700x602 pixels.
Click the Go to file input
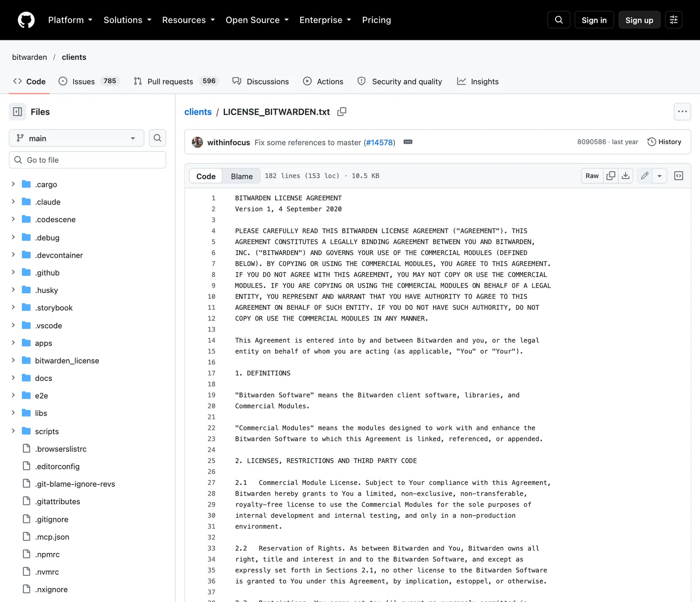tap(87, 160)
